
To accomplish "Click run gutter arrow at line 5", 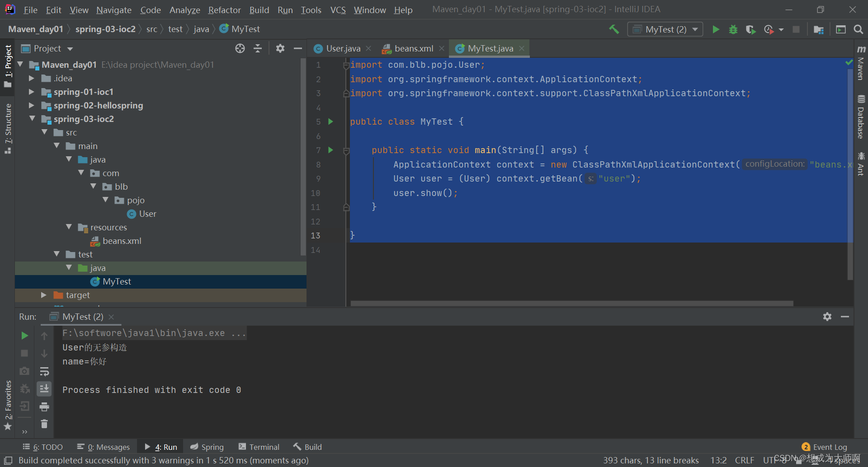I will (330, 121).
